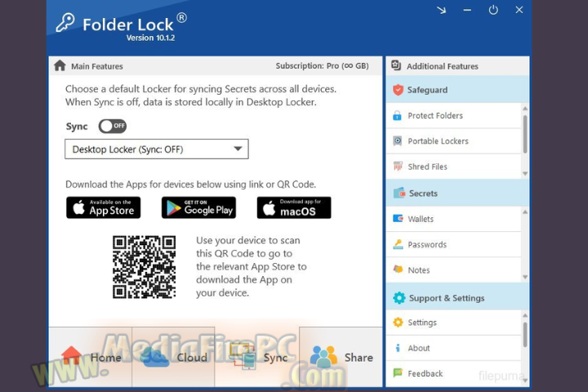Click the diagonal arrow compact-mode icon in title bar
Viewport: 588px width, 392px height.
tap(441, 10)
